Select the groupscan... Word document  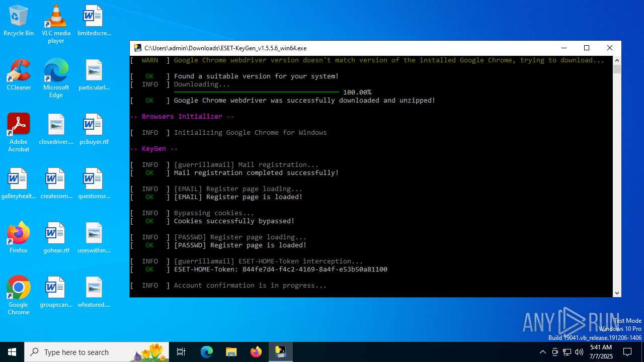(x=56, y=293)
